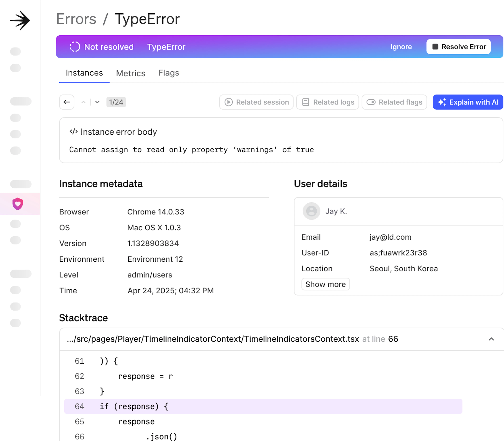
Task: Click the Resolve Error button
Action: tap(458, 47)
